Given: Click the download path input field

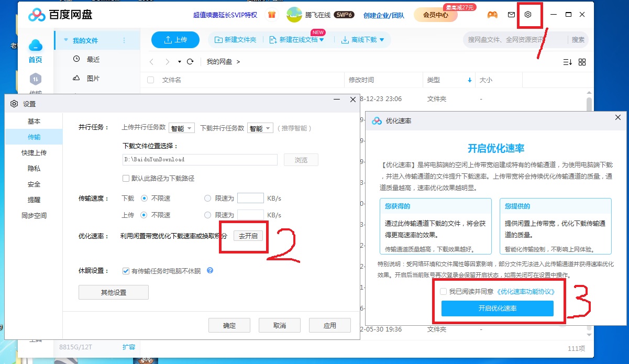Looking at the screenshot, I should point(200,160).
